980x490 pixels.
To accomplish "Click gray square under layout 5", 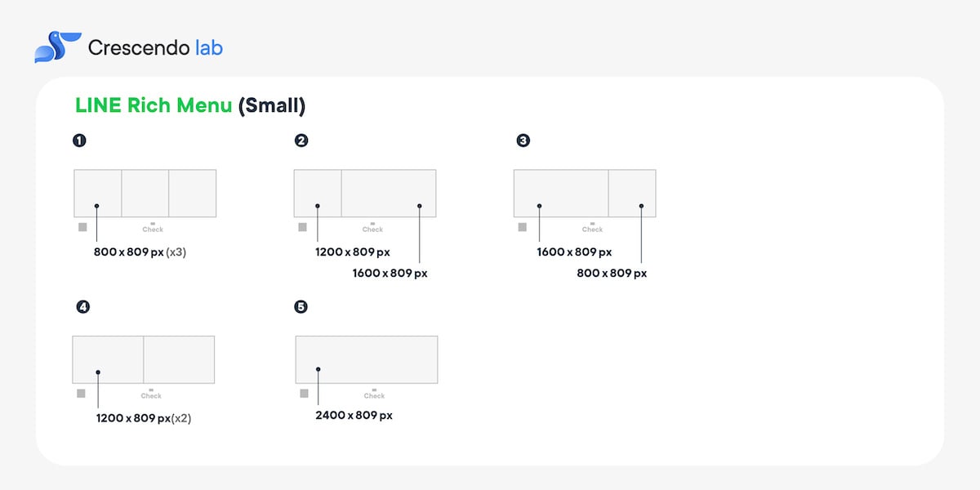I will 304,393.
